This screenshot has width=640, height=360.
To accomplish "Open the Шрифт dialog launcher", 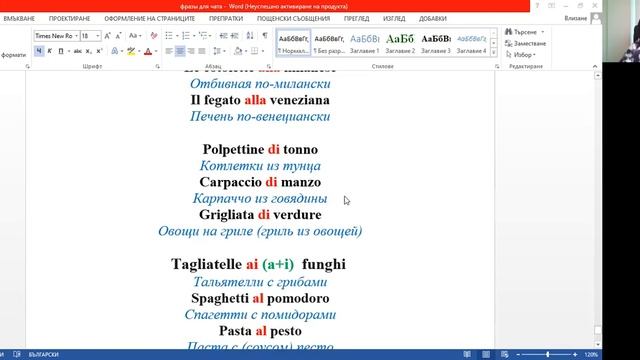I will pos(158,66).
